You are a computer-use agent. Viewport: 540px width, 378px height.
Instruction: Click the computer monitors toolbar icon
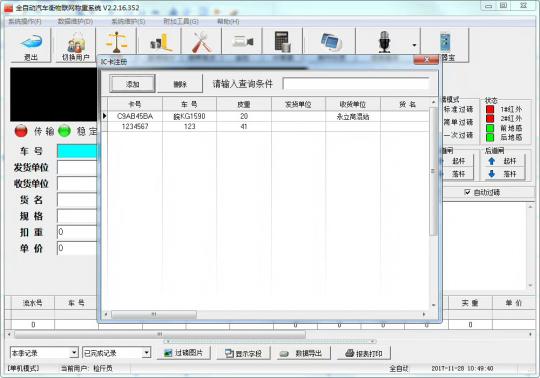tap(331, 42)
